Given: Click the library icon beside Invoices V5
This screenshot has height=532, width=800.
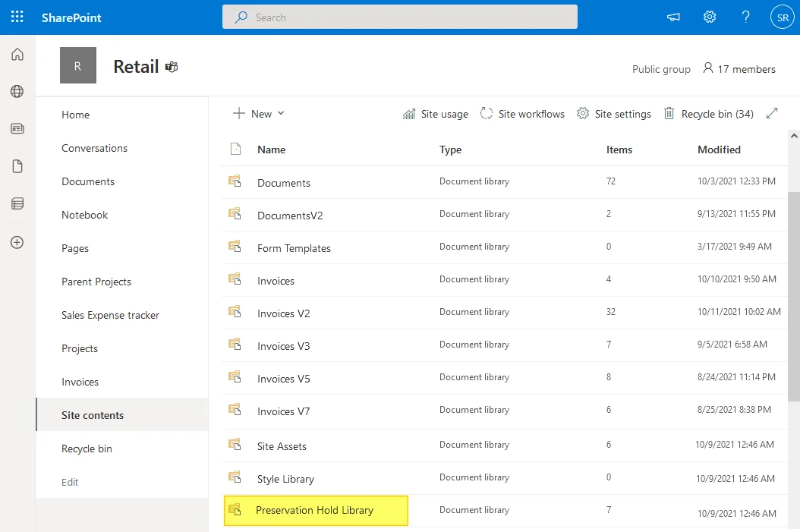Looking at the screenshot, I should coord(235,376).
